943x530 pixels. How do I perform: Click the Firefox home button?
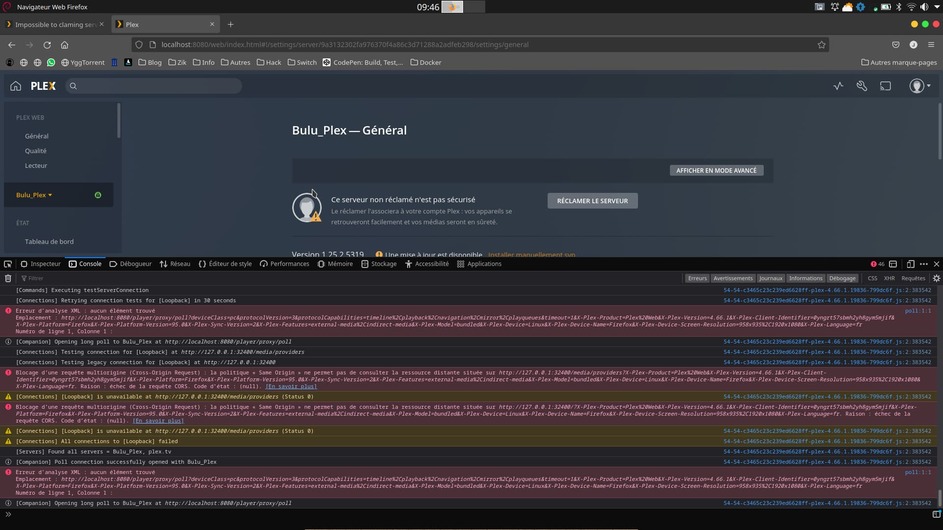tap(64, 45)
